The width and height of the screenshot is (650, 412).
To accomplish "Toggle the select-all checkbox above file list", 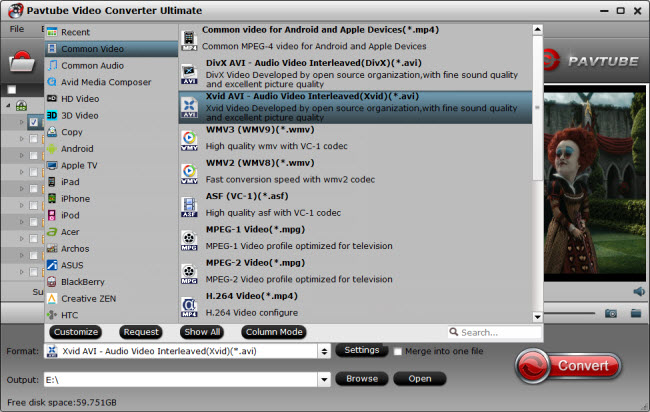I will [12, 90].
